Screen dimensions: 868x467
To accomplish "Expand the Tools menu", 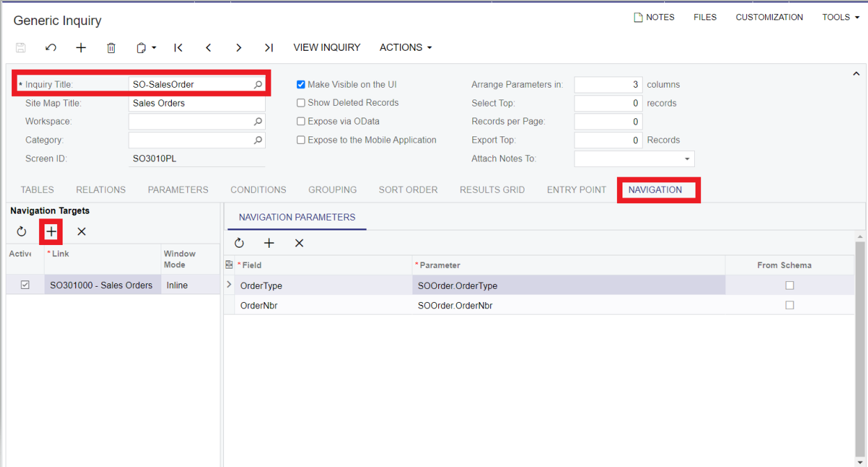I will [x=839, y=17].
